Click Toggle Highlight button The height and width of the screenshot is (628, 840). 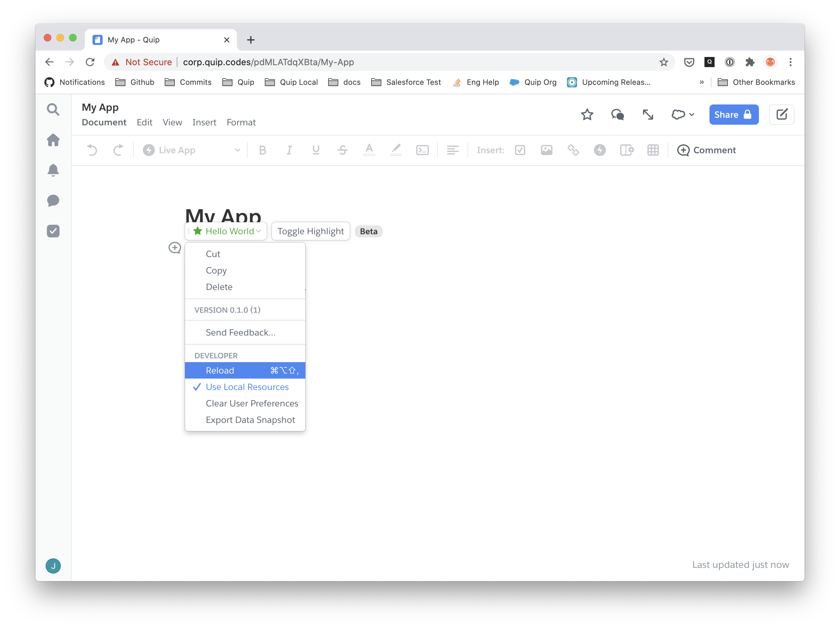coord(311,231)
